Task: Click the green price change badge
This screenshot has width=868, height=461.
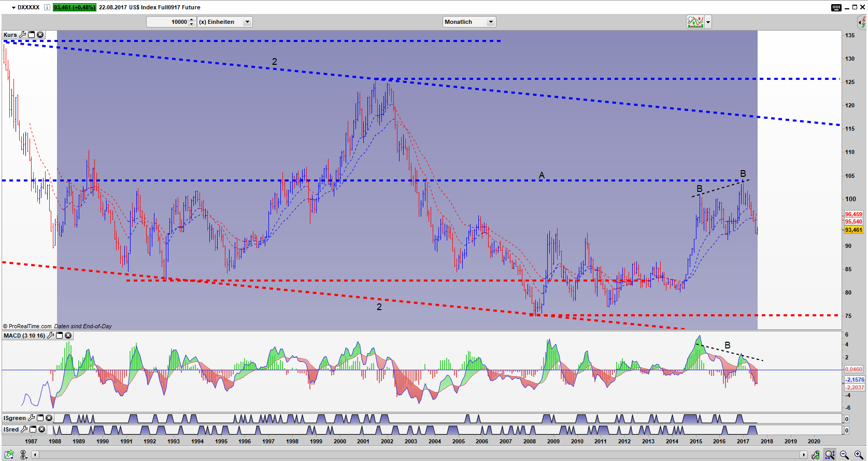Action: click(74, 7)
